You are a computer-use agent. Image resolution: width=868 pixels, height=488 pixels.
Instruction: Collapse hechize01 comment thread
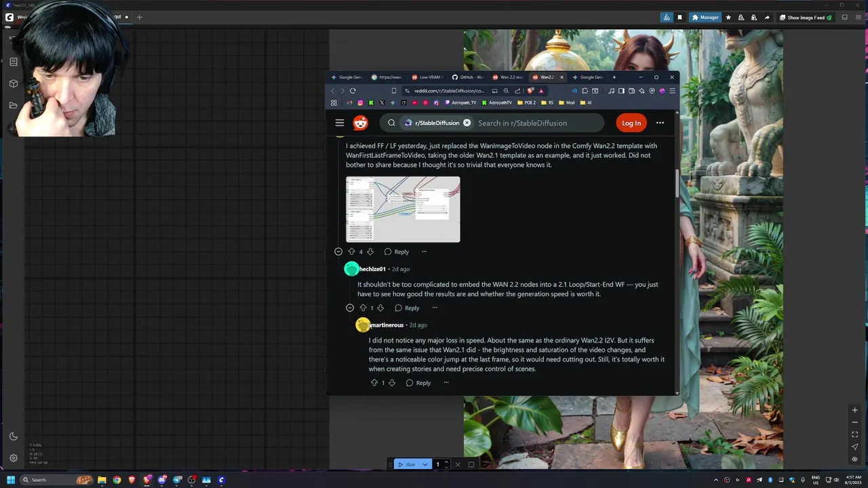pos(350,308)
